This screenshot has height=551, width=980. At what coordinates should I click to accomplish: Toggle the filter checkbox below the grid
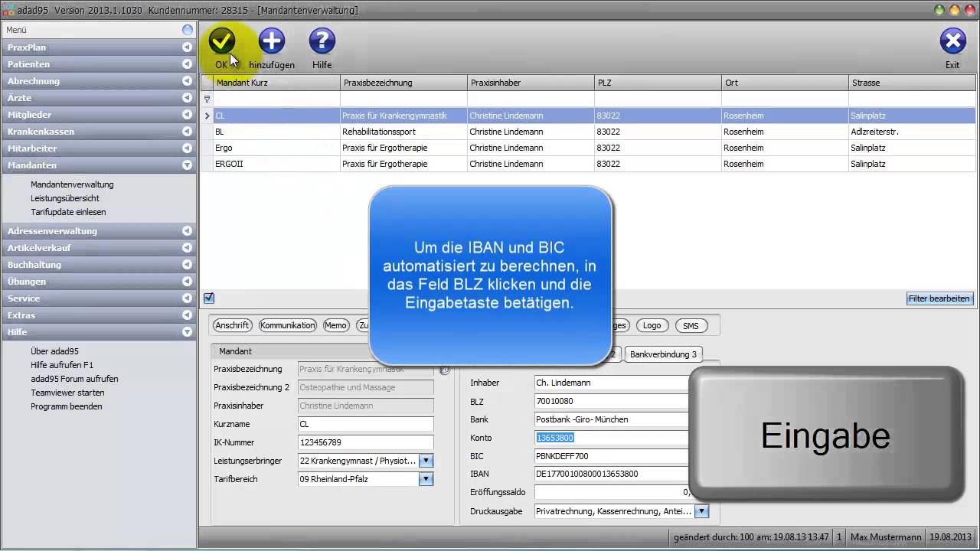click(209, 298)
